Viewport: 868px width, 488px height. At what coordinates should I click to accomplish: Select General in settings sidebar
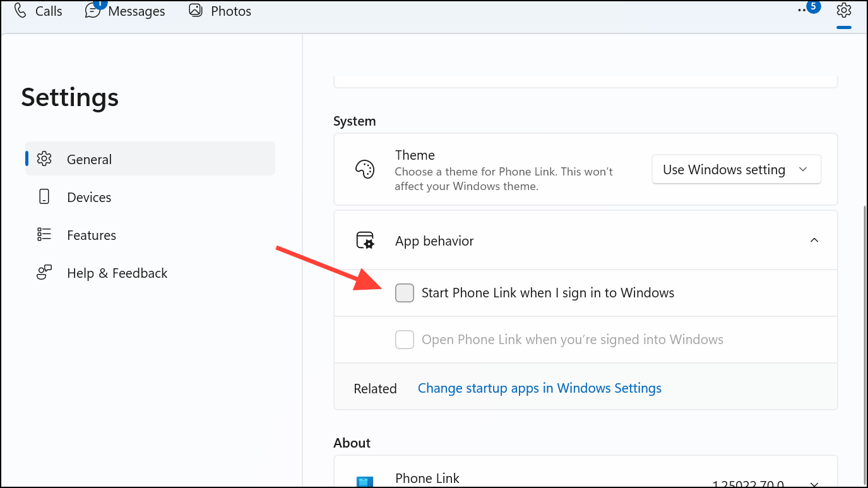(x=150, y=159)
